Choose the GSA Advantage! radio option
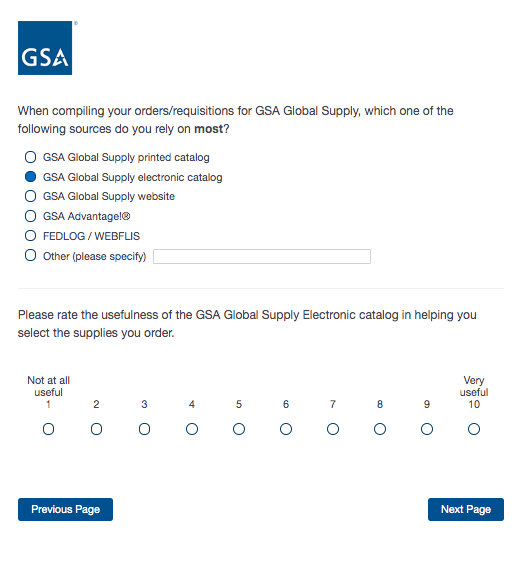523x570 pixels. (x=31, y=216)
